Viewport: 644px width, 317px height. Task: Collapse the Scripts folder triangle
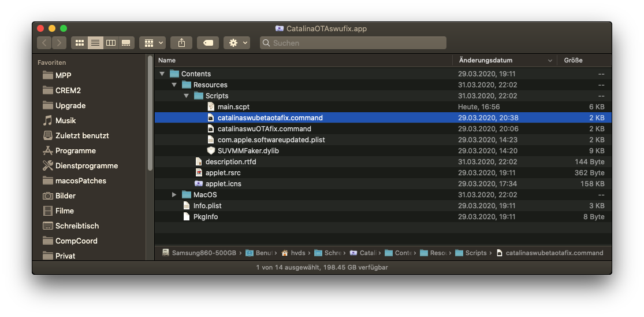pos(186,96)
